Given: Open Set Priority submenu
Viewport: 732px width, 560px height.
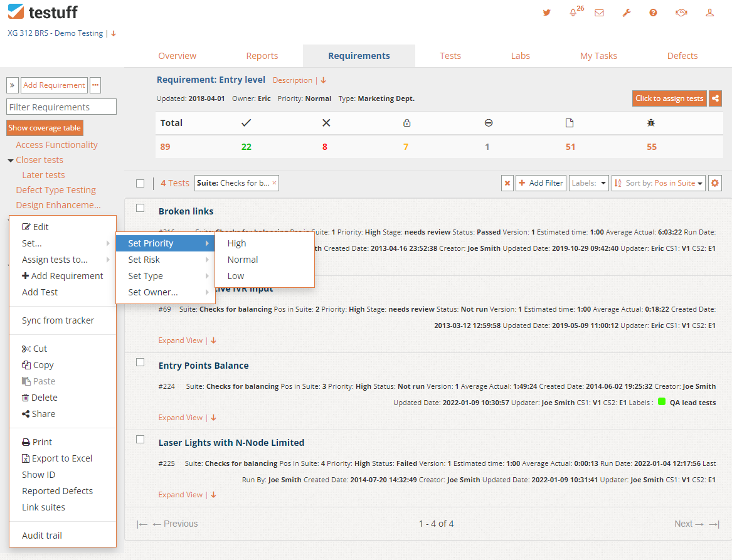Looking at the screenshot, I should [x=165, y=243].
